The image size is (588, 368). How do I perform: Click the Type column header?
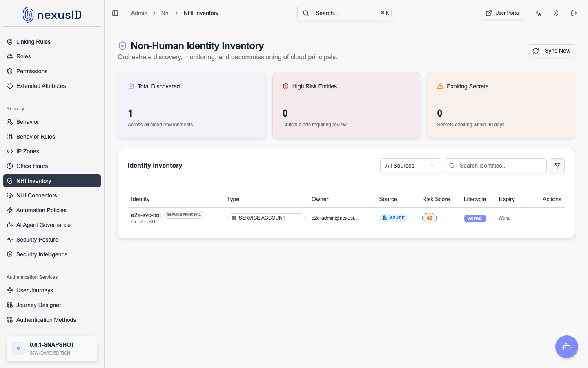(x=233, y=199)
